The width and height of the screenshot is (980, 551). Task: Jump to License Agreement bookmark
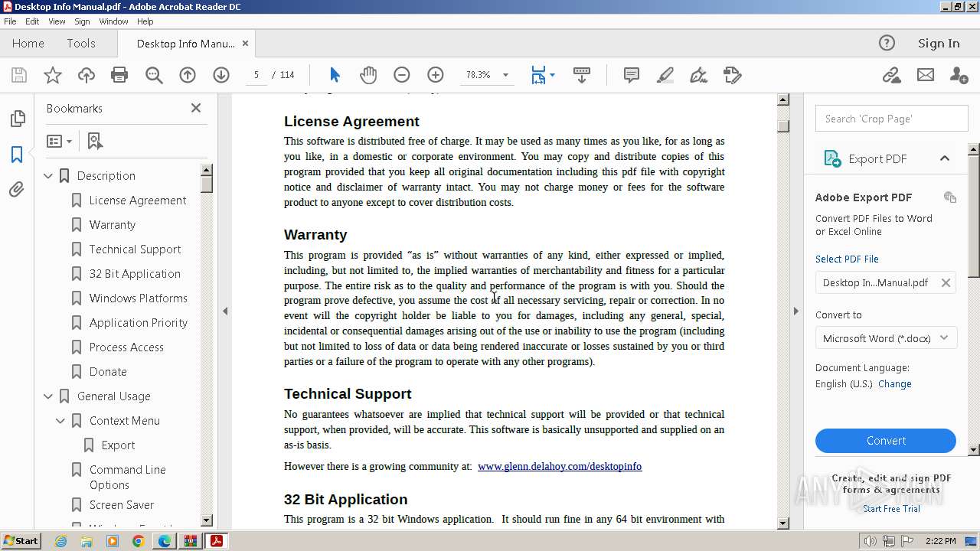[x=138, y=201]
